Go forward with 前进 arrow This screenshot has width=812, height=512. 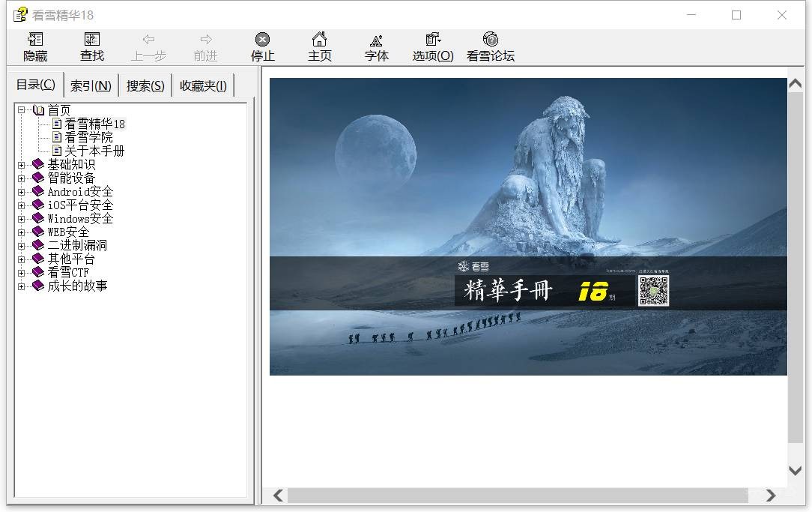tap(205, 40)
